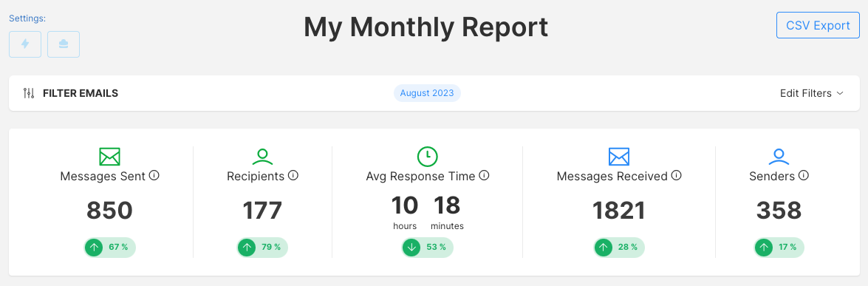Click the CSV Export button

pos(819,25)
